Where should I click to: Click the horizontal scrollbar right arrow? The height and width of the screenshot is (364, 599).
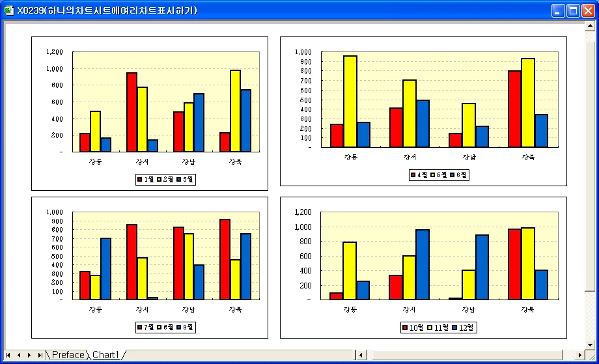click(x=580, y=356)
